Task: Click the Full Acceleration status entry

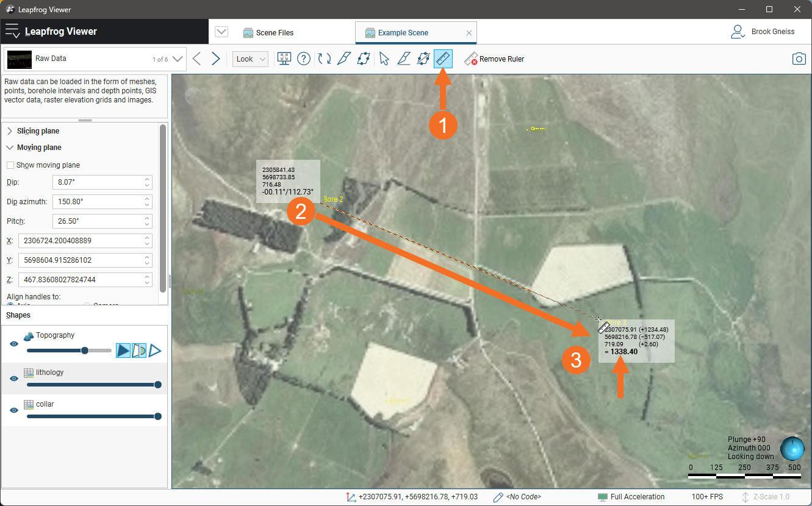Action: tap(631, 497)
